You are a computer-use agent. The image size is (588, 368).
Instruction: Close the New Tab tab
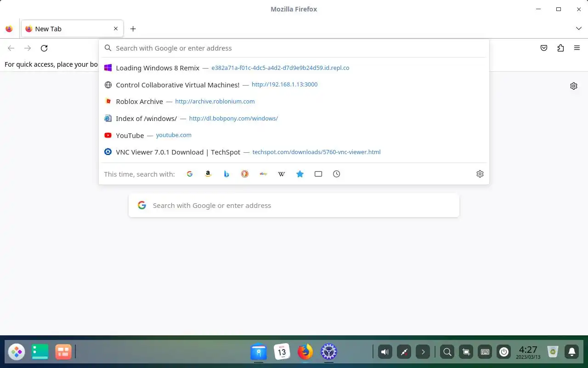116,29
